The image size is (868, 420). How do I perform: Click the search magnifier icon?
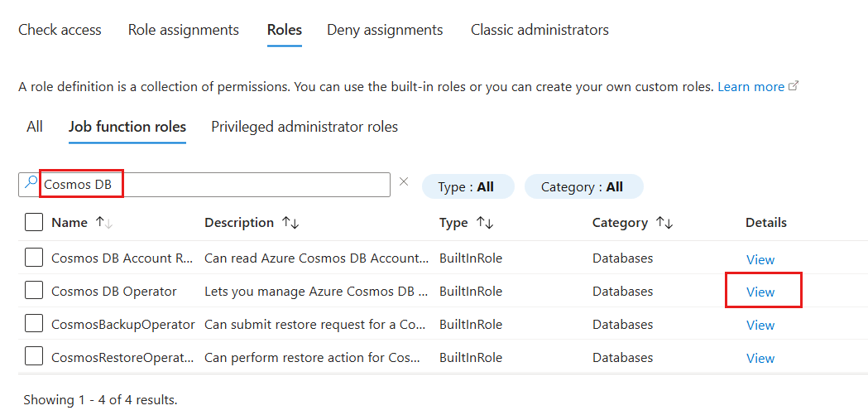pyautogui.click(x=31, y=185)
